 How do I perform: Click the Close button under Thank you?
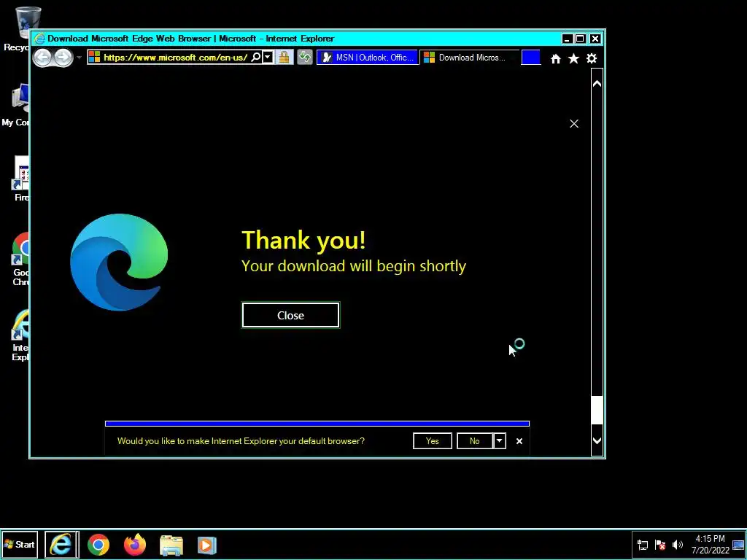click(x=290, y=315)
